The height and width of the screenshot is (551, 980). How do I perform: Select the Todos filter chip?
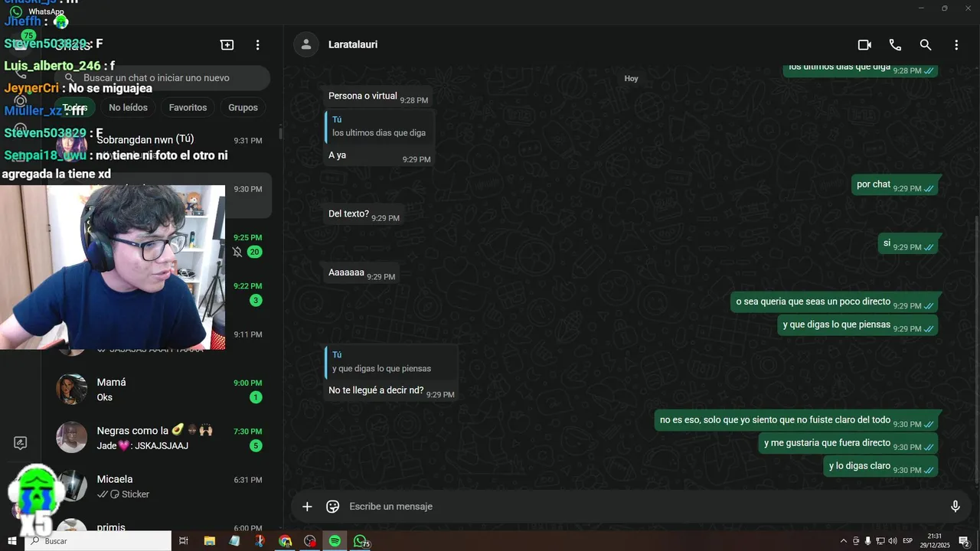tap(75, 108)
